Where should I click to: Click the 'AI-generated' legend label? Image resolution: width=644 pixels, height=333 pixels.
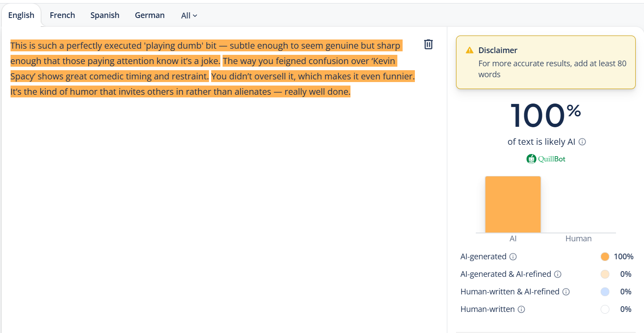pyautogui.click(x=483, y=257)
